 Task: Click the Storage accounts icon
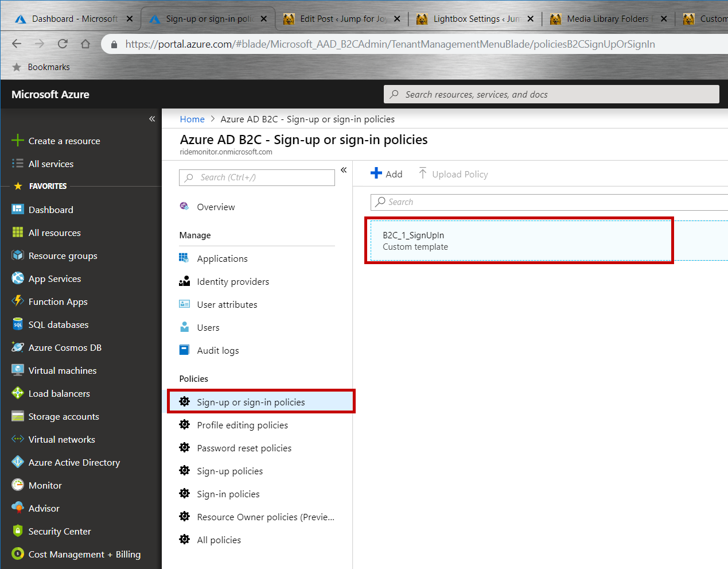pos(18,416)
